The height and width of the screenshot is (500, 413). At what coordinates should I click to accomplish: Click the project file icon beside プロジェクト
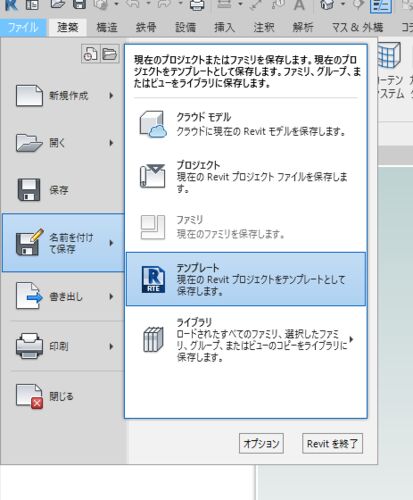(152, 176)
